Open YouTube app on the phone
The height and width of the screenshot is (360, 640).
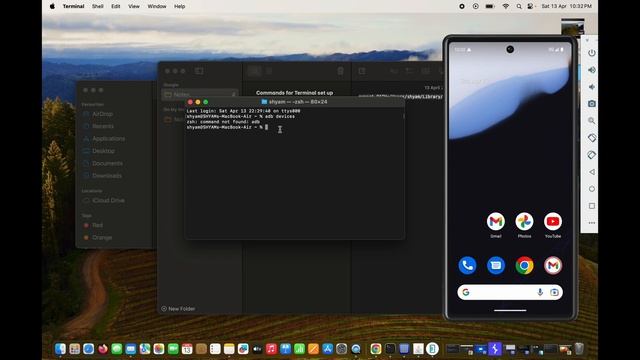[x=553, y=222]
